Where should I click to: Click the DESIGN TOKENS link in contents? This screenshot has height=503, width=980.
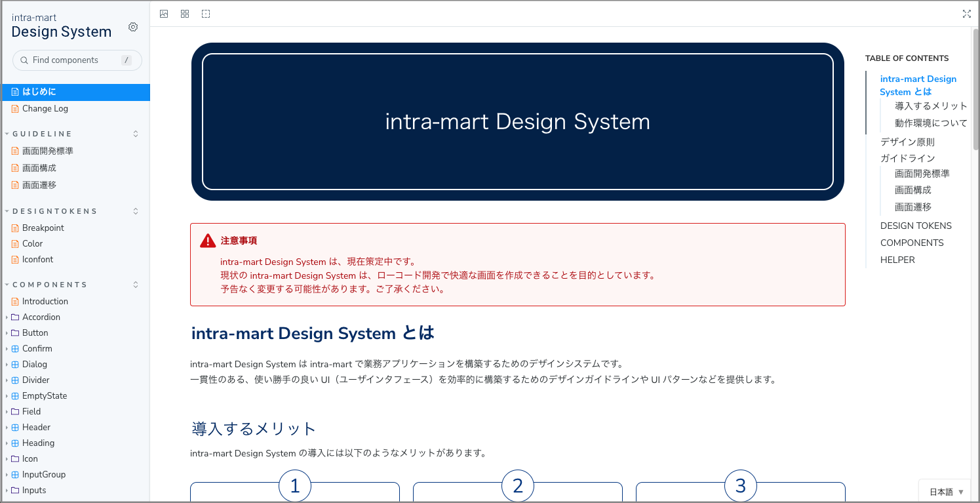point(916,225)
